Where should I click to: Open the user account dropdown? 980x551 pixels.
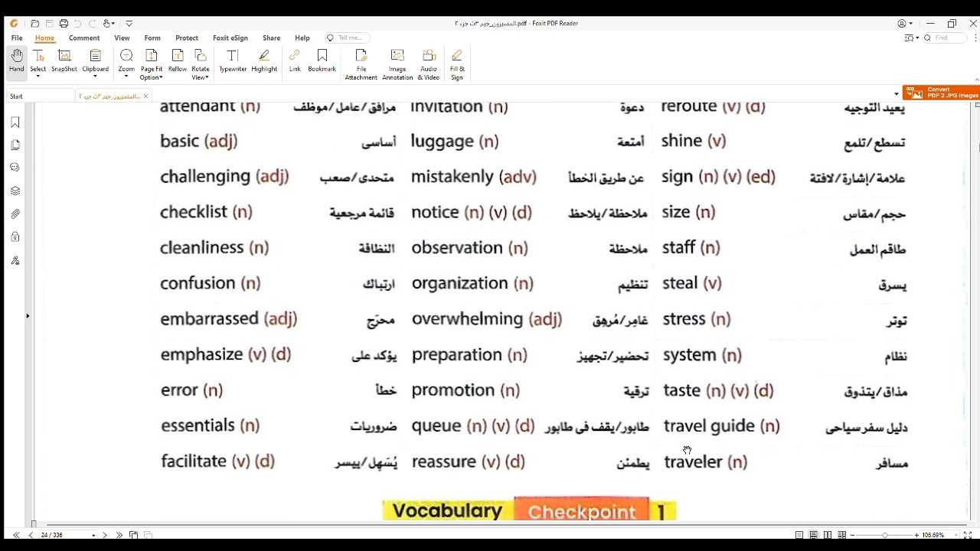point(905,24)
